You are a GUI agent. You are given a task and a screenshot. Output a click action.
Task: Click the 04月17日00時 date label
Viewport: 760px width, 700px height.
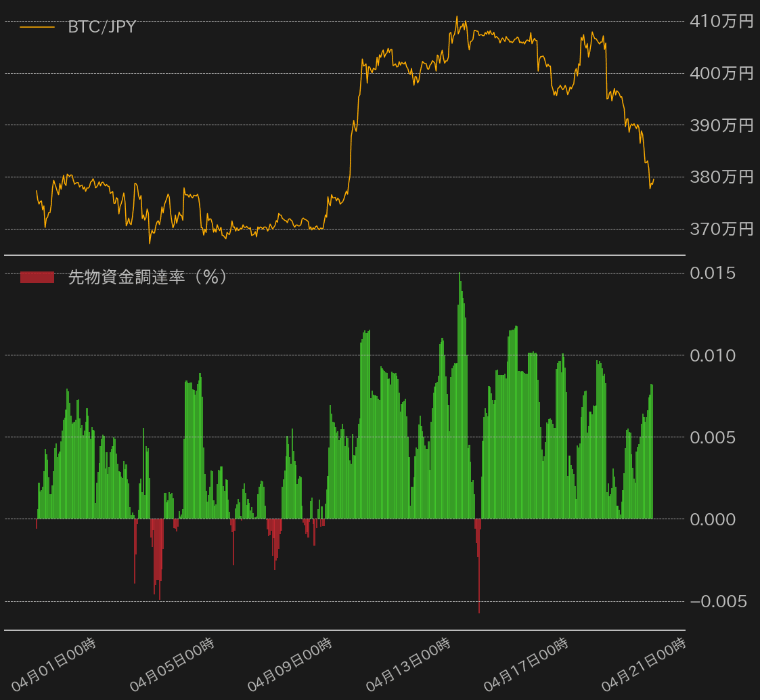[x=527, y=665]
